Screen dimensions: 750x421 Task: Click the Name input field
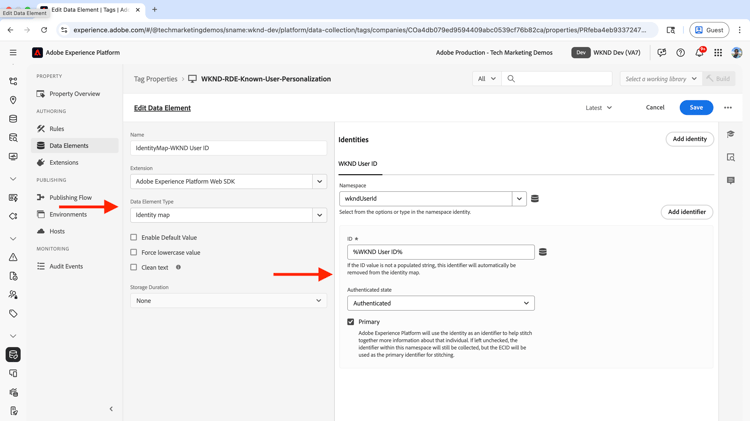click(229, 148)
